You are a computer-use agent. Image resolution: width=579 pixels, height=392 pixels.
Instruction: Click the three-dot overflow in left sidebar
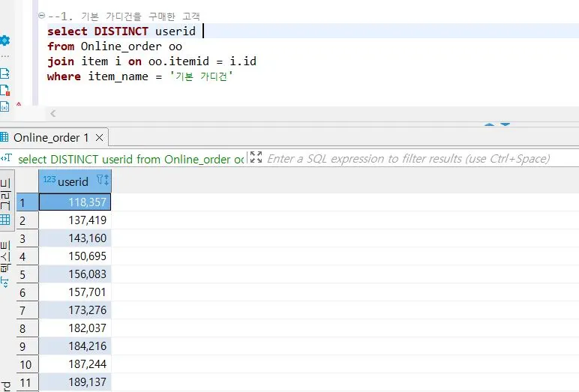[4, 56]
